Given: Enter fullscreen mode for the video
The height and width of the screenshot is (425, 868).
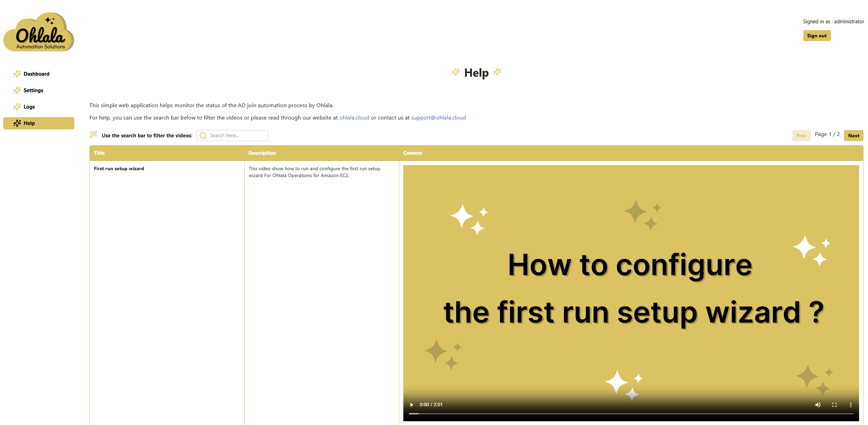Looking at the screenshot, I should 834,405.
